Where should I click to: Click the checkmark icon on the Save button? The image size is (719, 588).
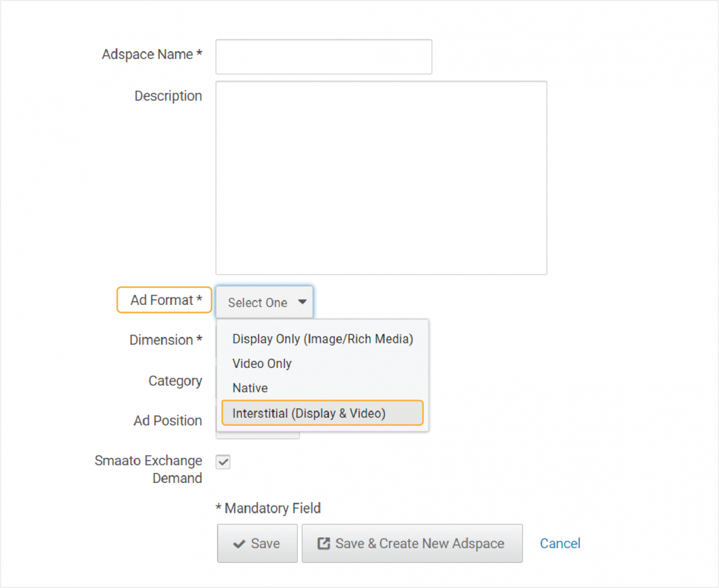tap(241, 543)
